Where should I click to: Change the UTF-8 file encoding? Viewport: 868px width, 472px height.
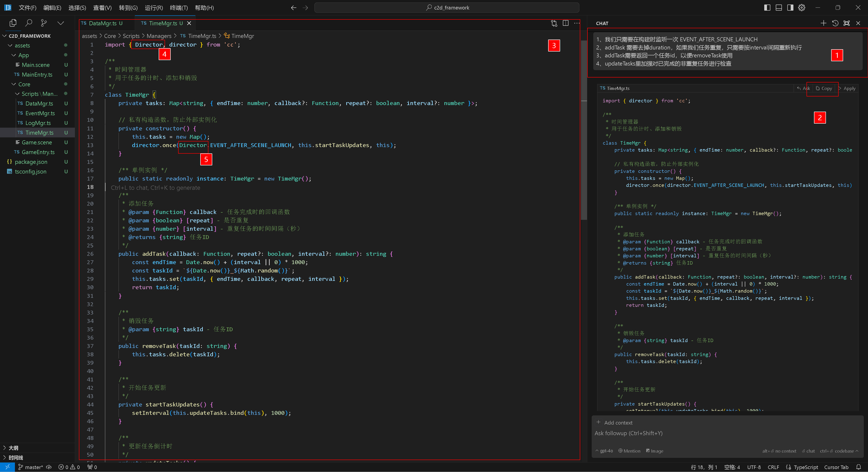(x=754, y=467)
